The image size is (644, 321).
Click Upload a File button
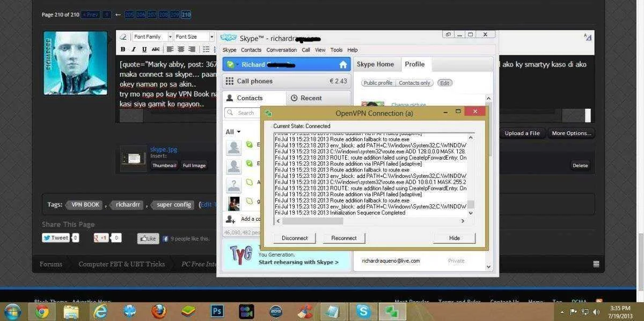click(x=522, y=133)
